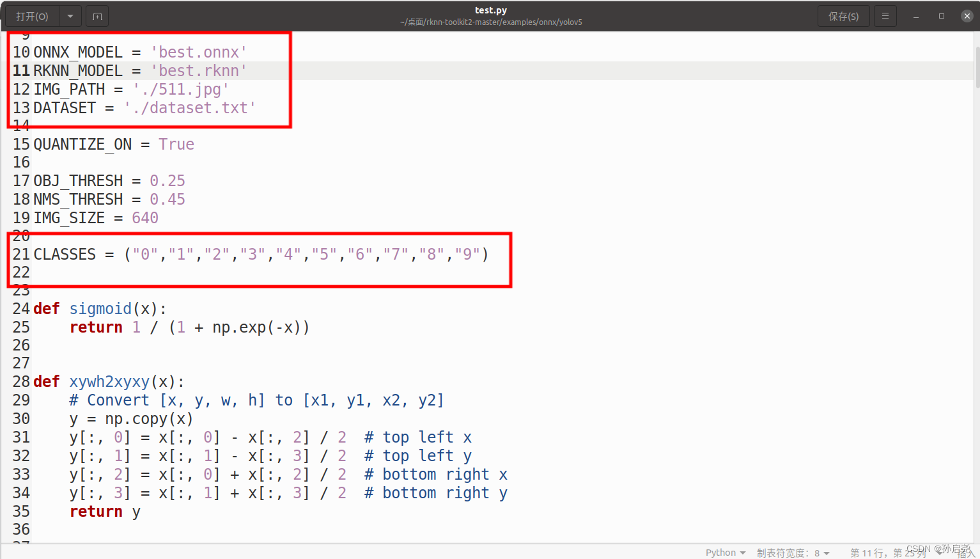This screenshot has height=559, width=980.
Task: Open the 制表符宽度: 8 tab width dropdown
Action: (x=793, y=553)
